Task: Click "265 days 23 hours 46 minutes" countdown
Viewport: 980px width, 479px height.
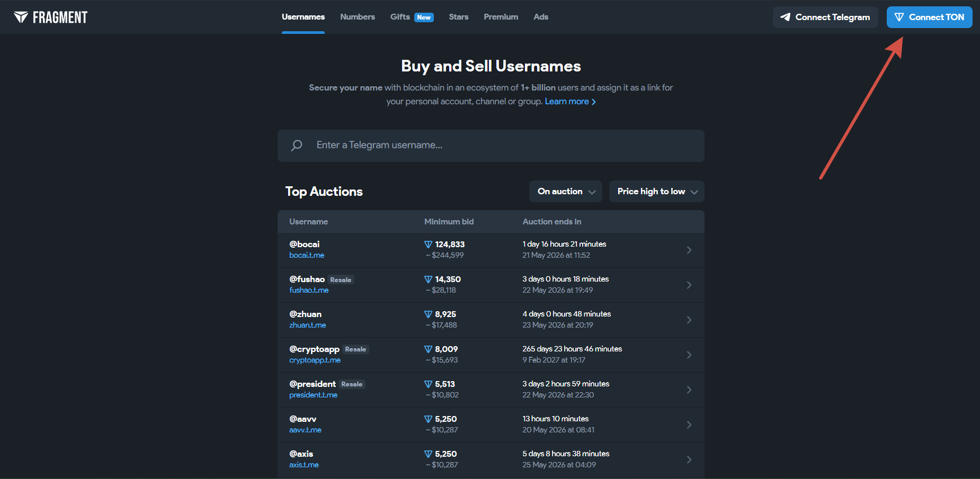Action: point(572,349)
